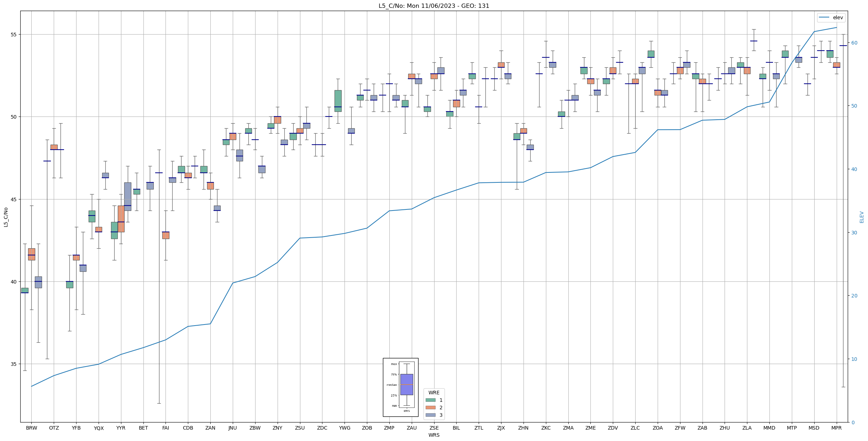The image size is (868, 441).
Task: Click the ZAU station label
Action: (x=412, y=428)
